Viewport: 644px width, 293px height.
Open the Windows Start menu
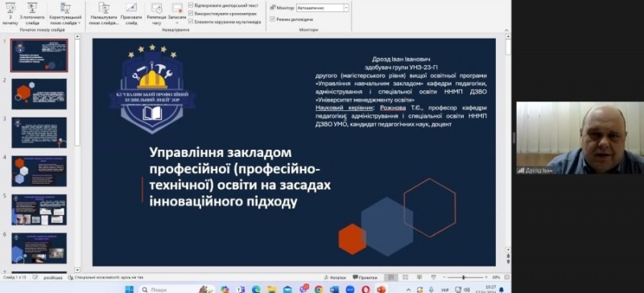129,289
